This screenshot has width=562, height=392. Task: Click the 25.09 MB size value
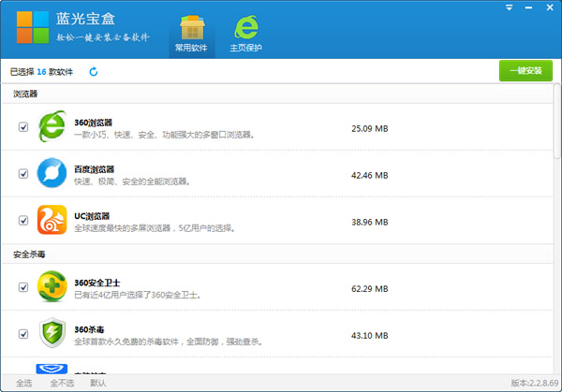[x=370, y=128]
